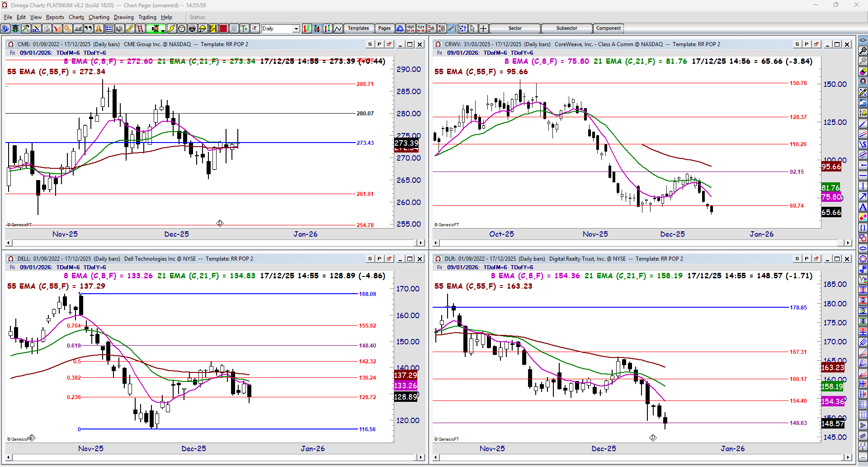Image resolution: width=868 pixels, height=467 pixels.
Task: Open the Charts menu
Action: [76, 17]
